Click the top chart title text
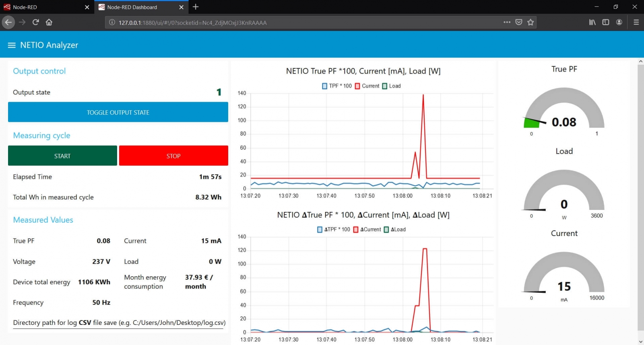644x345 pixels. coord(363,71)
